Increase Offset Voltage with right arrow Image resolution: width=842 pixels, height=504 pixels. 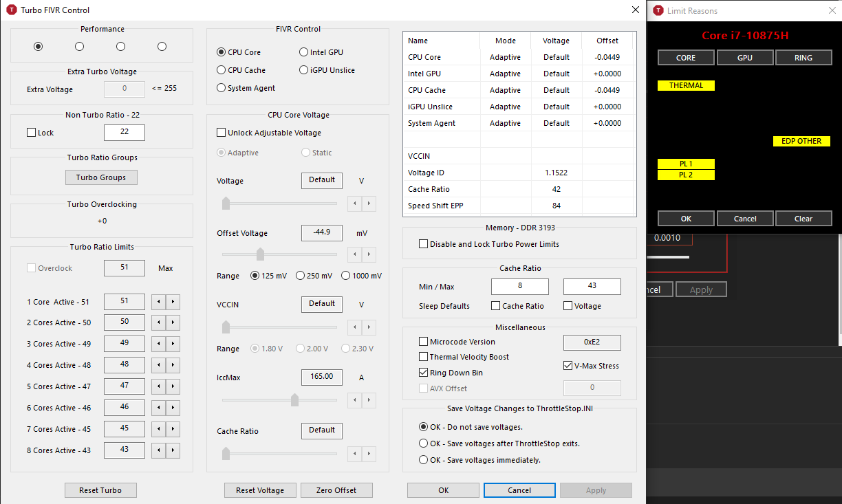coord(369,254)
